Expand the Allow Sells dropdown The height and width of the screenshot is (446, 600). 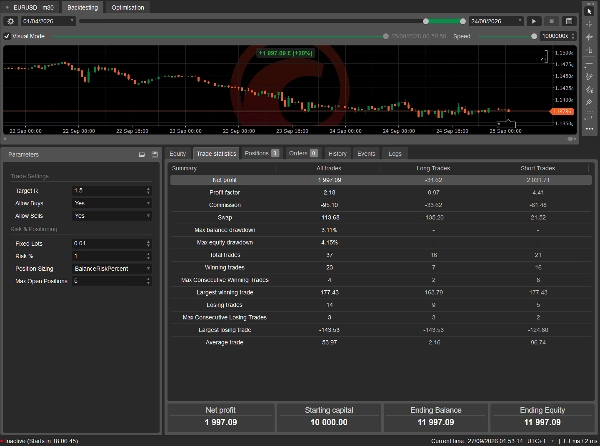pos(112,216)
